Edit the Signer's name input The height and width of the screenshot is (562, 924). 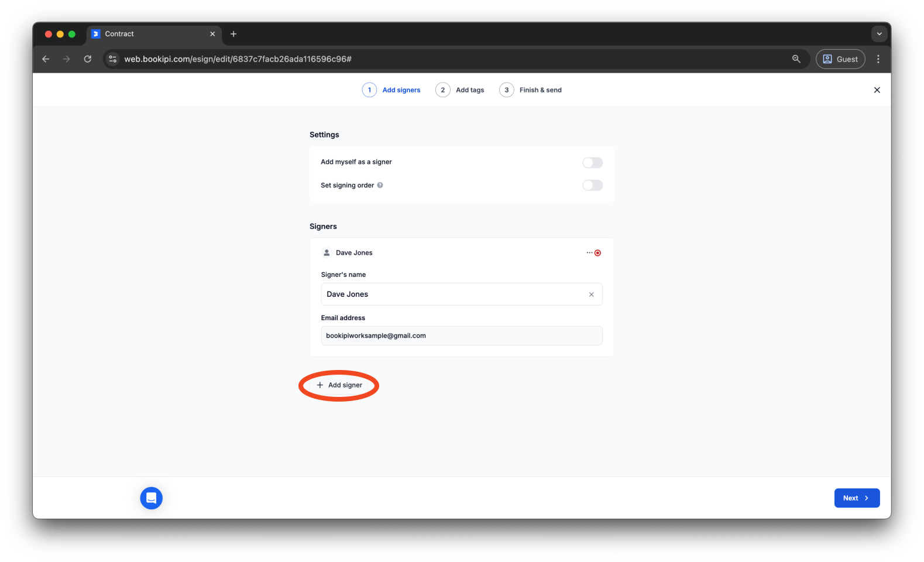tap(461, 294)
